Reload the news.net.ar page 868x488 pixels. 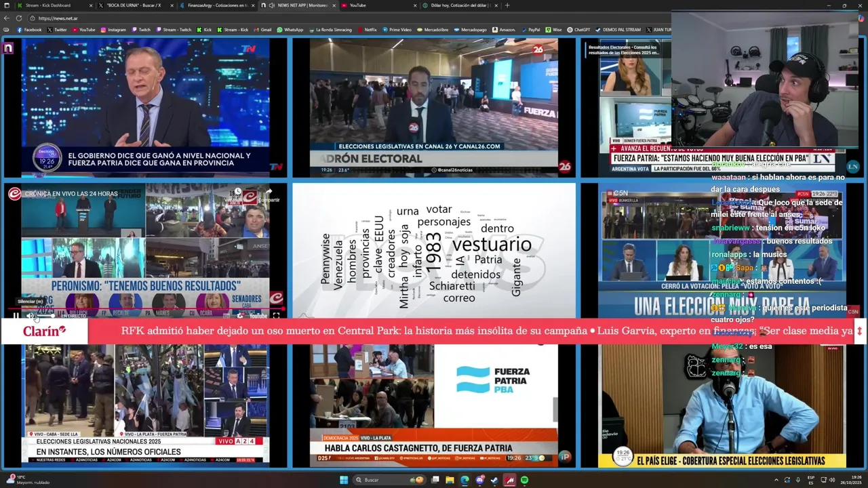tap(19, 18)
